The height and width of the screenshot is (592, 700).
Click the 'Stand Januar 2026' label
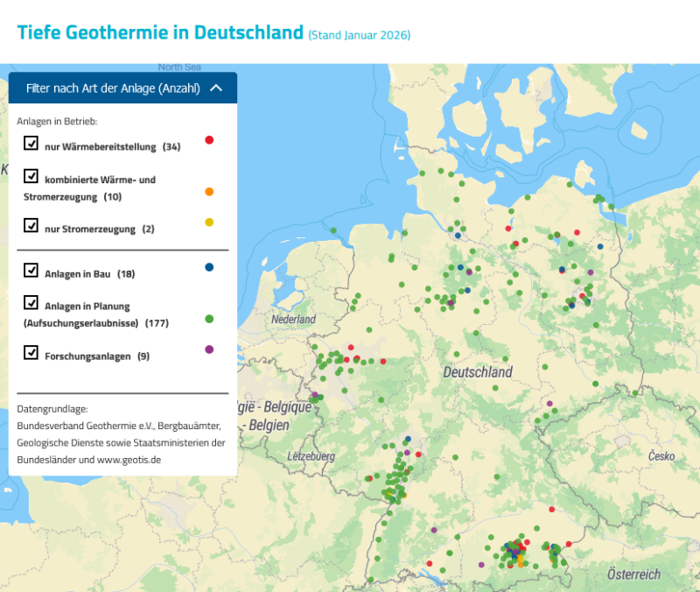tap(359, 35)
